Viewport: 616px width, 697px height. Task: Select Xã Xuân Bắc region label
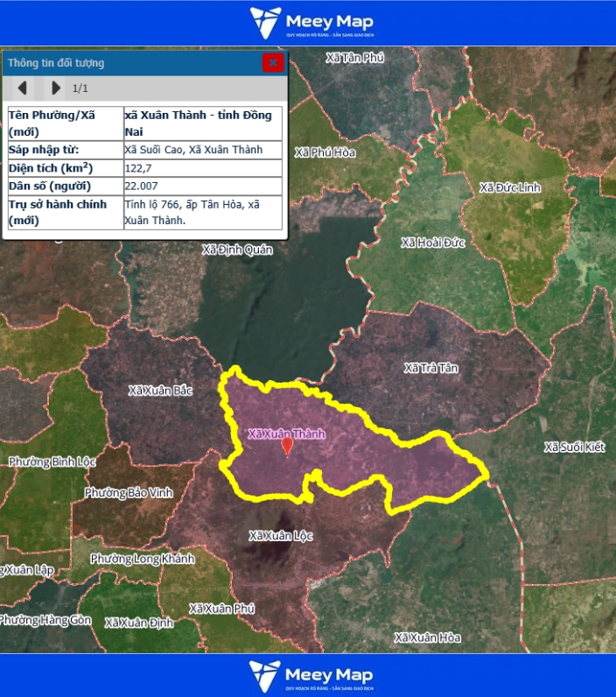pos(160,390)
